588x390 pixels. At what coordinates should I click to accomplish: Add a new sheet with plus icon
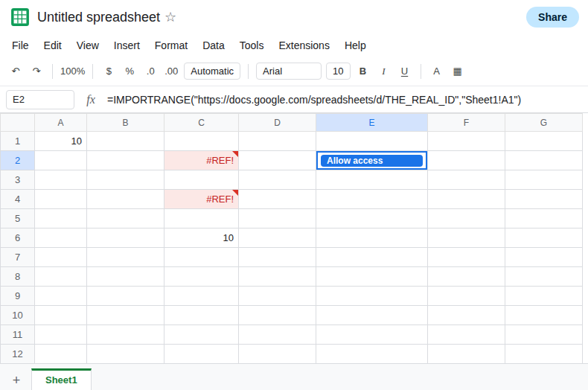pyautogui.click(x=16, y=380)
